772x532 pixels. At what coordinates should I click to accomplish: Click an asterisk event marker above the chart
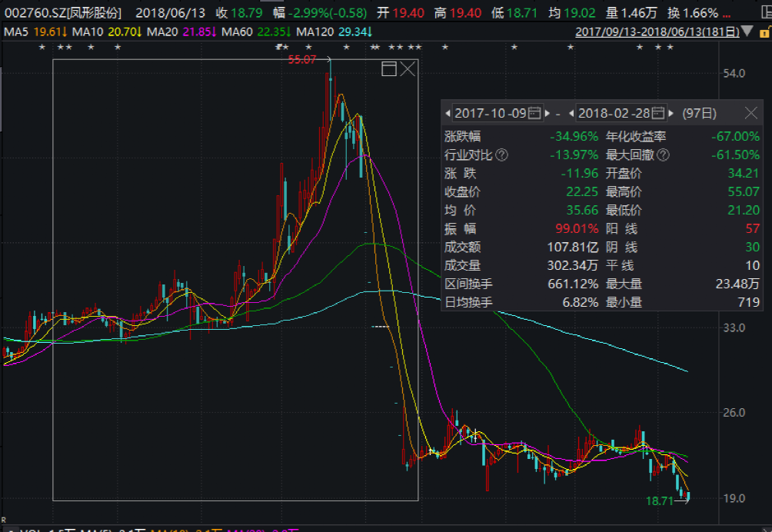pyautogui.click(x=42, y=48)
